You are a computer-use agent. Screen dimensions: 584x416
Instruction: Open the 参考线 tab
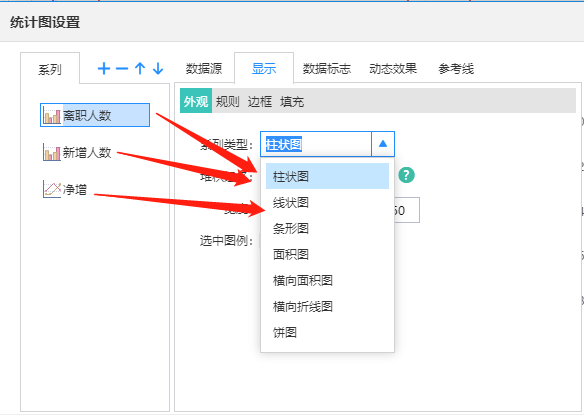(x=456, y=69)
